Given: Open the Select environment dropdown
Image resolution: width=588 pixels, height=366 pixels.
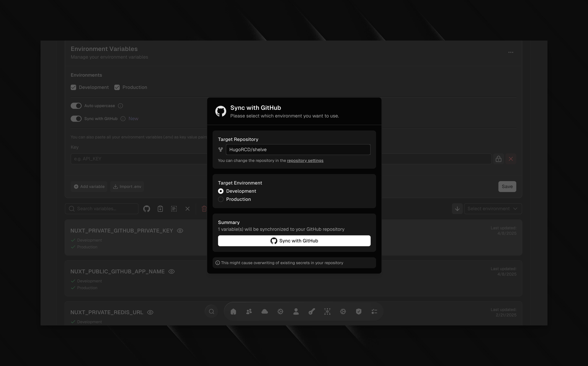Looking at the screenshot, I should point(493,209).
